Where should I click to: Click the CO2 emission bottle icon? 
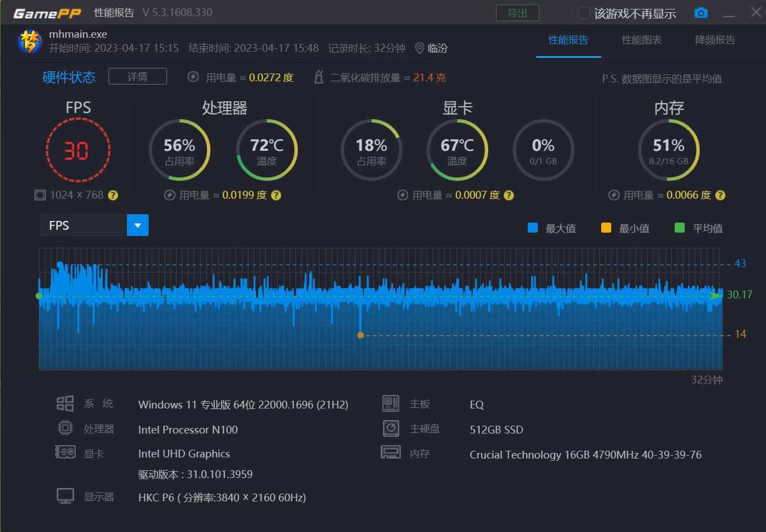pos(318,77)
